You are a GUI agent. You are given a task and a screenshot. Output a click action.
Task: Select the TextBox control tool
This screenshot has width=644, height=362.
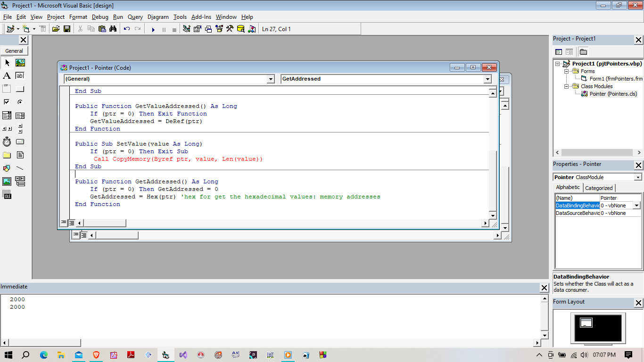point(20,76)
